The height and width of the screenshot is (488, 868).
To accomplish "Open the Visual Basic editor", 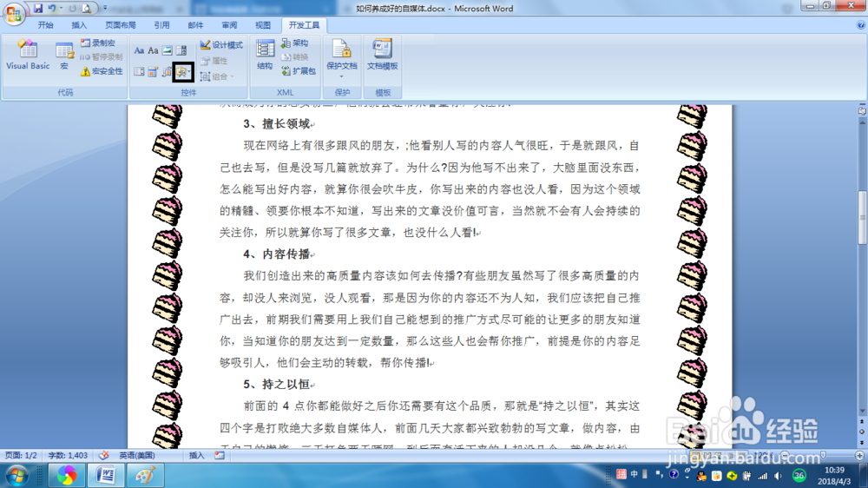I will click(x=28, y=55).
